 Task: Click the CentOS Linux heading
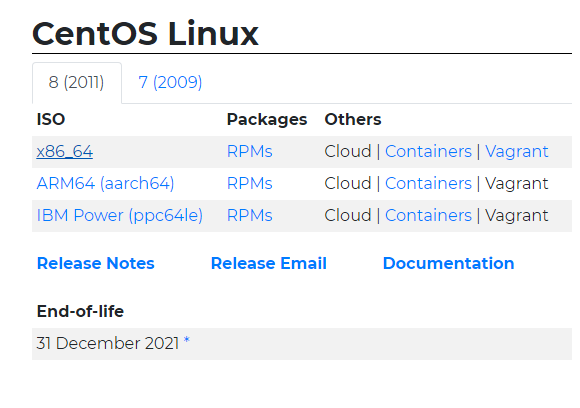click(x=145, y=34)
